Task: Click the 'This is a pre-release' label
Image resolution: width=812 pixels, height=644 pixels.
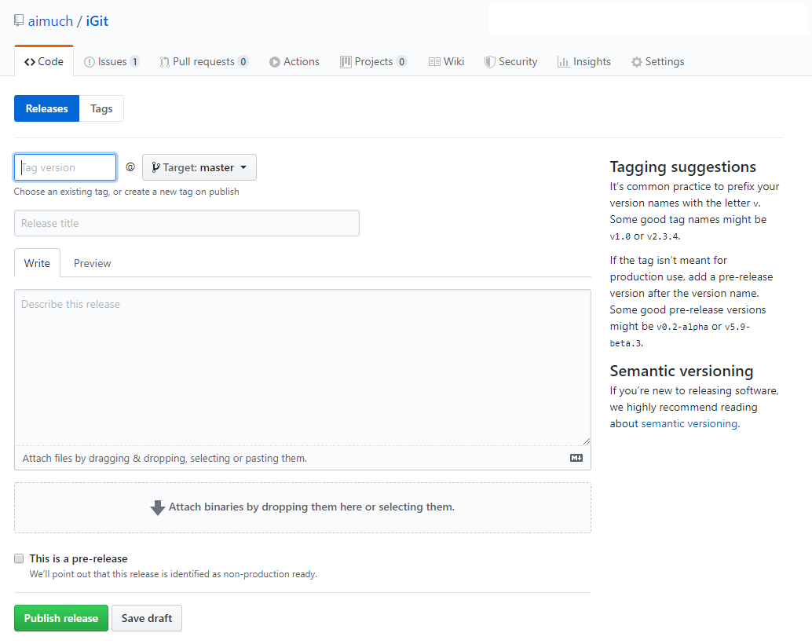Action: [79, 558]
